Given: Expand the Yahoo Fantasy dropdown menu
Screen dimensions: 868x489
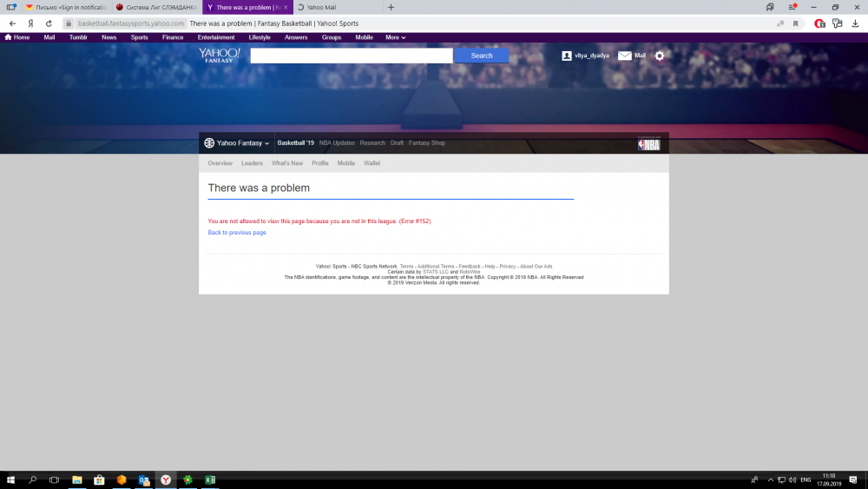Looking at the screenshot, I should [x=236, y=143].
